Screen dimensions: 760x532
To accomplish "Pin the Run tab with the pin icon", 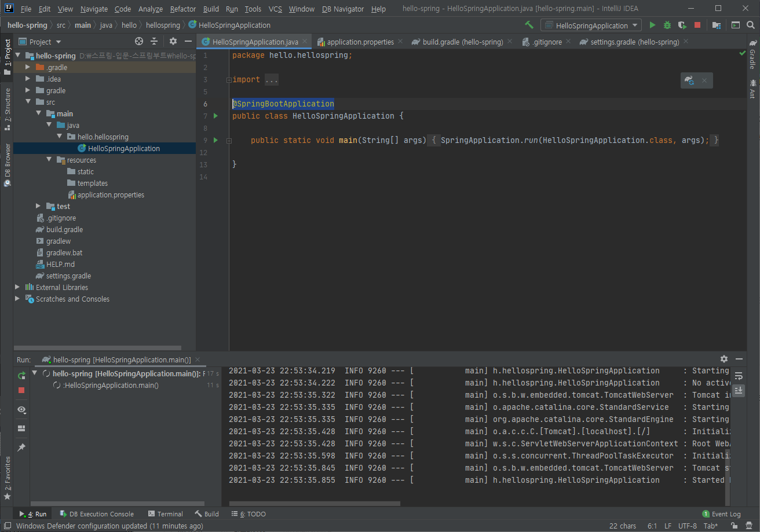I will [21, 447].
